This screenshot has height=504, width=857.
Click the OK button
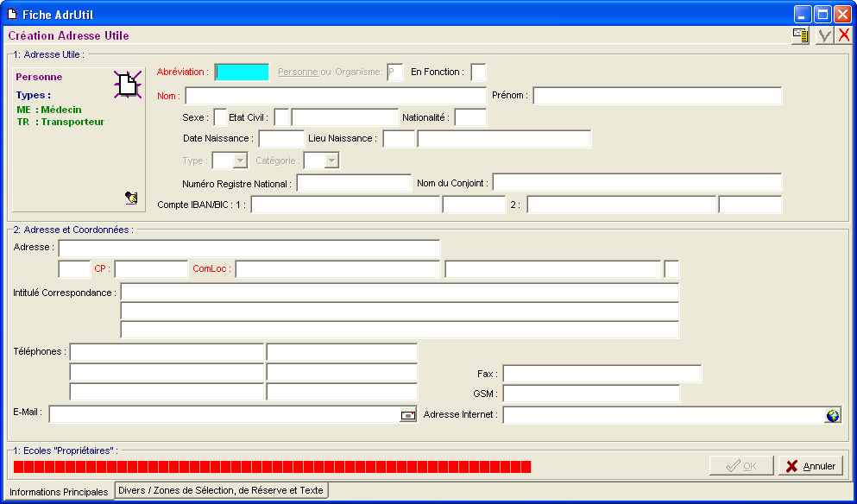click(x=741, y=466)
